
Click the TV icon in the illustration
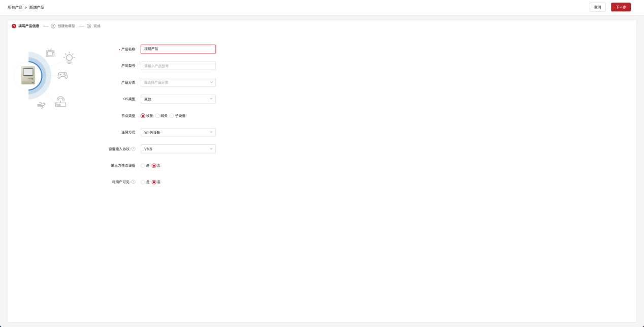[x=50, y=53]
